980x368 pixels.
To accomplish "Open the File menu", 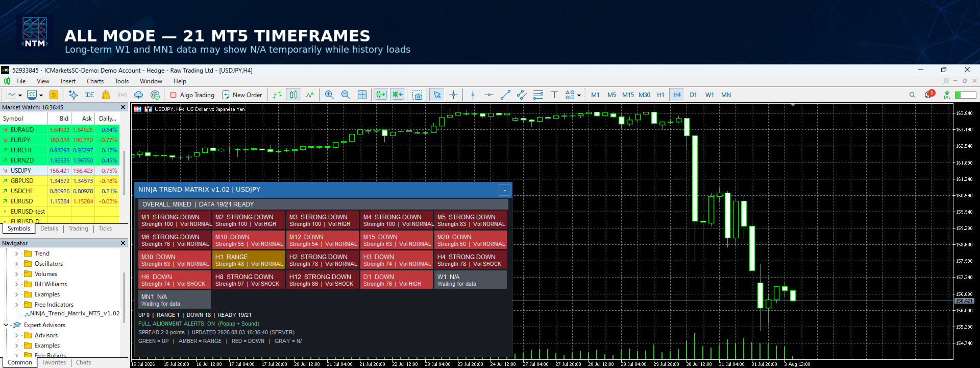I will click(21, 81).
